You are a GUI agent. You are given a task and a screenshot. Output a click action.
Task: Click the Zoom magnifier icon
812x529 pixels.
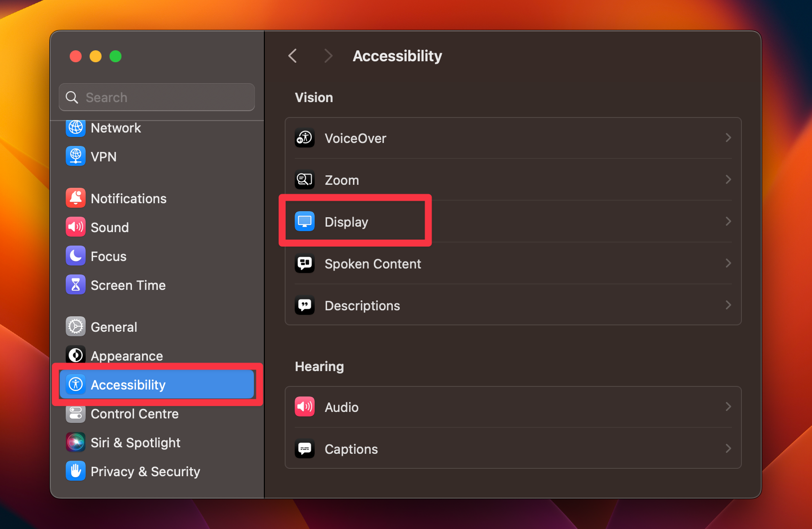[304, 180]
